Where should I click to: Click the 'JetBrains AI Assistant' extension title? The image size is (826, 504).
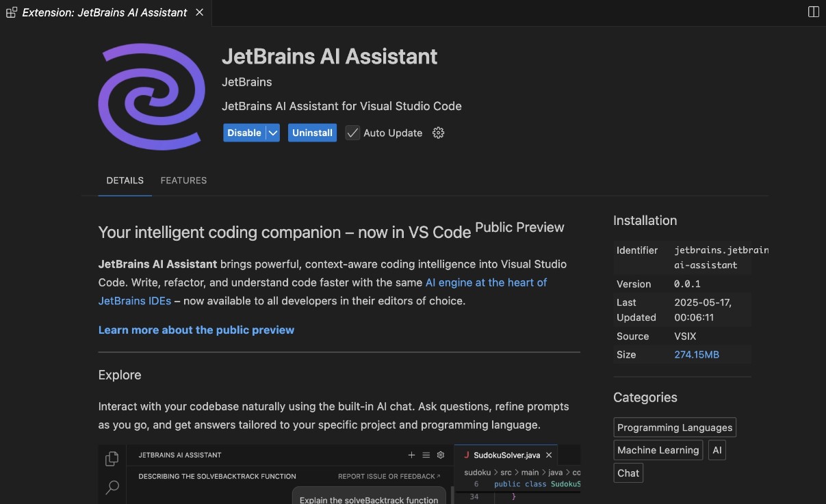point(330,56)
